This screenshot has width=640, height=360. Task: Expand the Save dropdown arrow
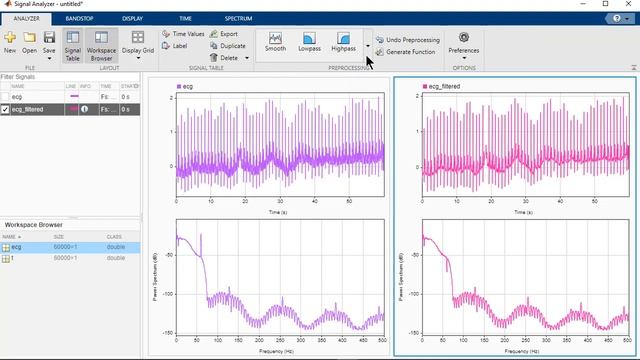coord(49,59)
